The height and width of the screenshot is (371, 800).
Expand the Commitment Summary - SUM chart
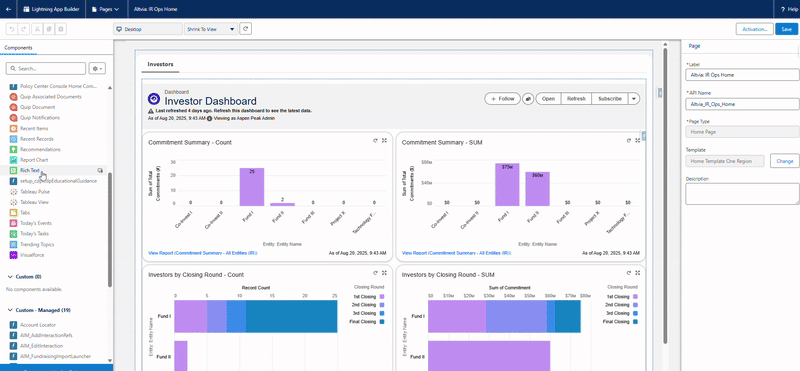click(638, 140)
